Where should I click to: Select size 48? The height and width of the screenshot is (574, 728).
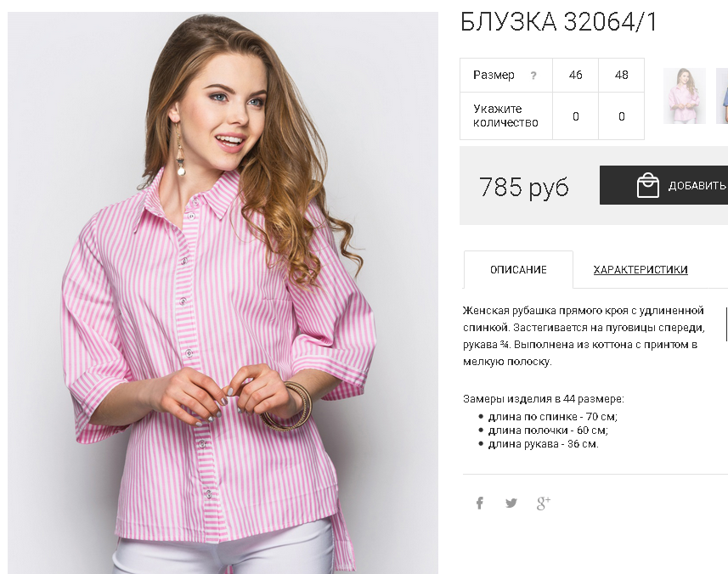621,76
